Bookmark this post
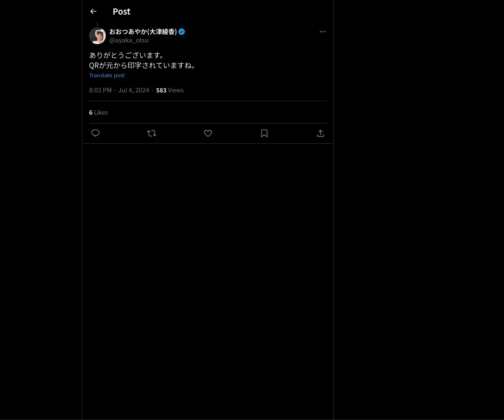 click(x=264, y=133)
